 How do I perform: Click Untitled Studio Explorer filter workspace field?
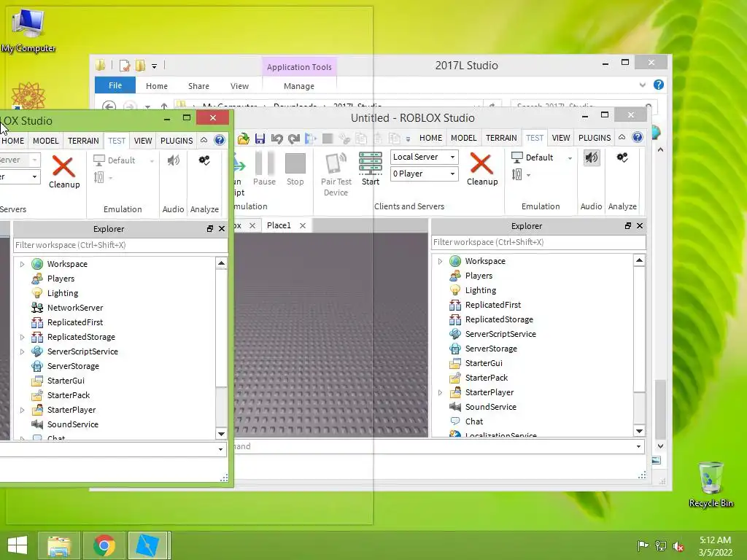[538, 242]
